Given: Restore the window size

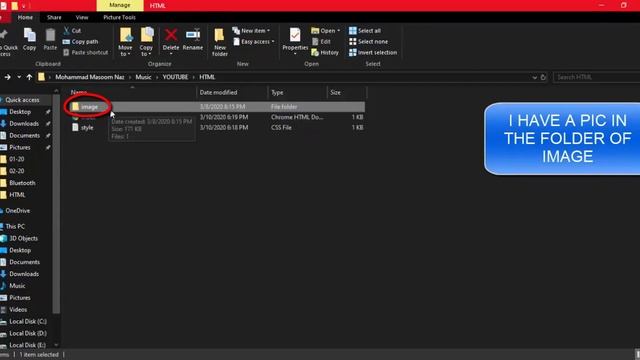Looking at the screenshot, I should click(623, 5).
